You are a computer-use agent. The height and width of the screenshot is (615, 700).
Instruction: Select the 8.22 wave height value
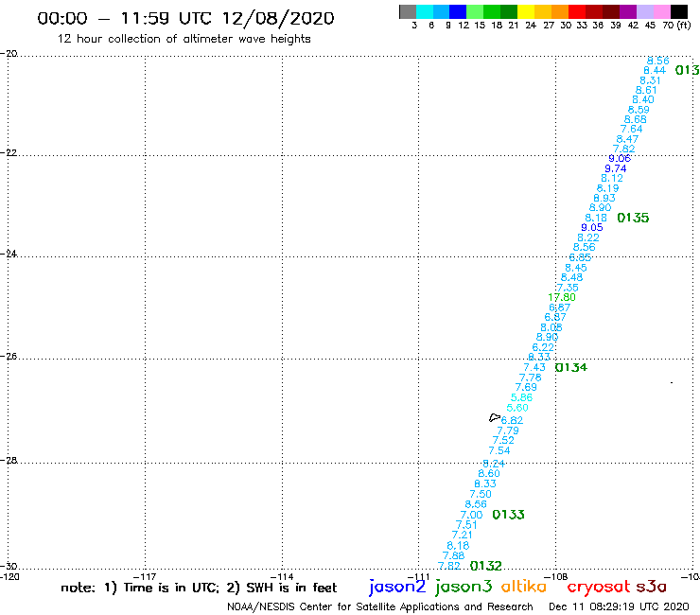[588, 237]
